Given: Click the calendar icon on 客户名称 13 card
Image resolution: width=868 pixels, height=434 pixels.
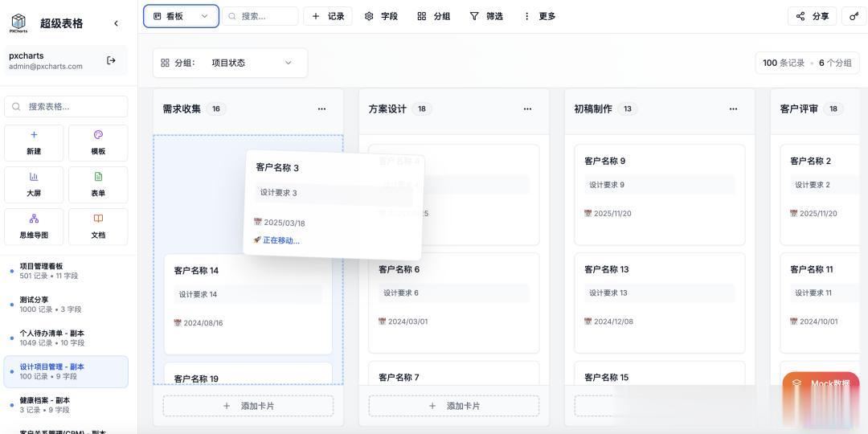Looking at the screenshot, I should point(588,321).
